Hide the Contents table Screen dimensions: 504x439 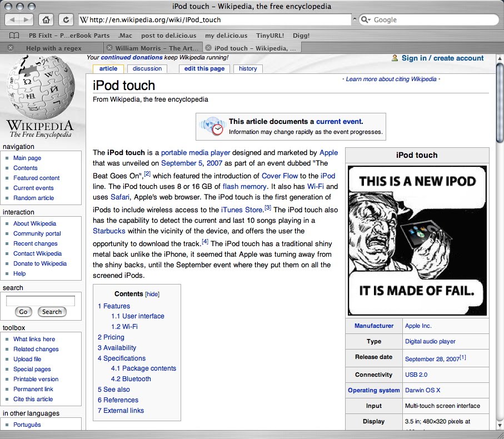click(x=152, y=294)
